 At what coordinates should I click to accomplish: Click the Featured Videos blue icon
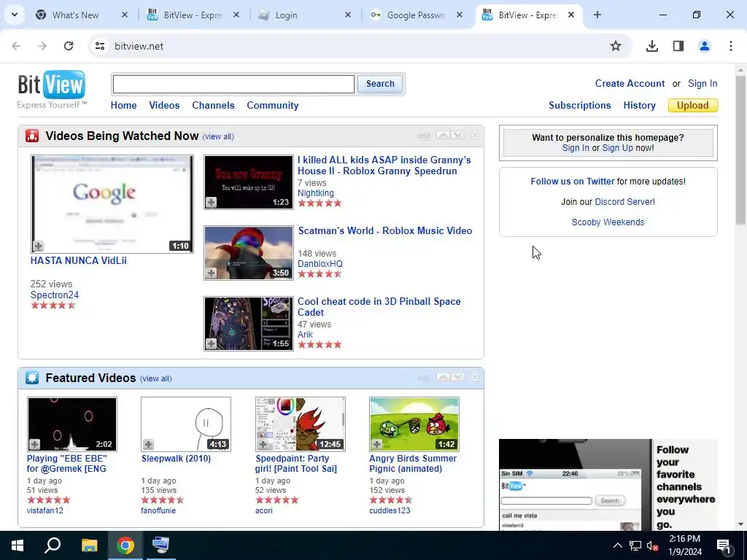[32, 378]
